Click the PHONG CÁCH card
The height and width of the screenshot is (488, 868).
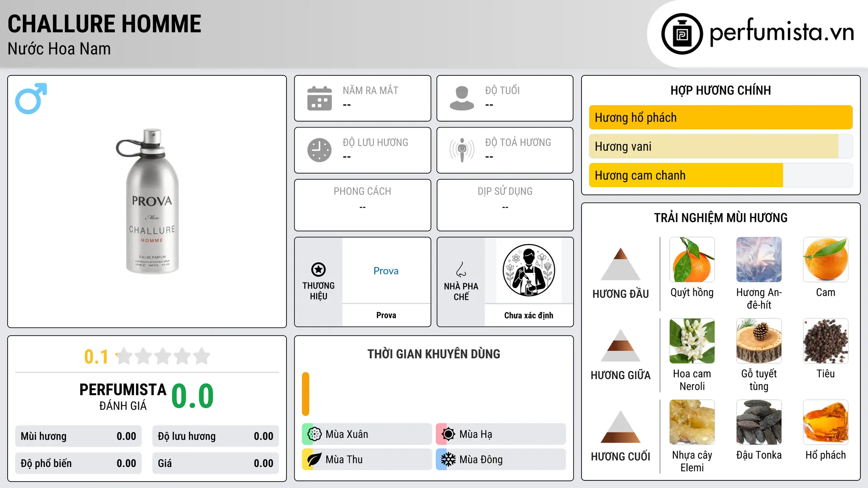tap(362, 205)
